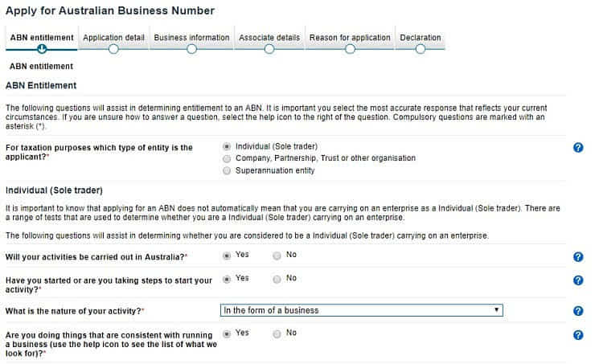The height and width of the screenshot is (364, 595).
Task: Click the Application detail step circle
Action: coord(113,49)
